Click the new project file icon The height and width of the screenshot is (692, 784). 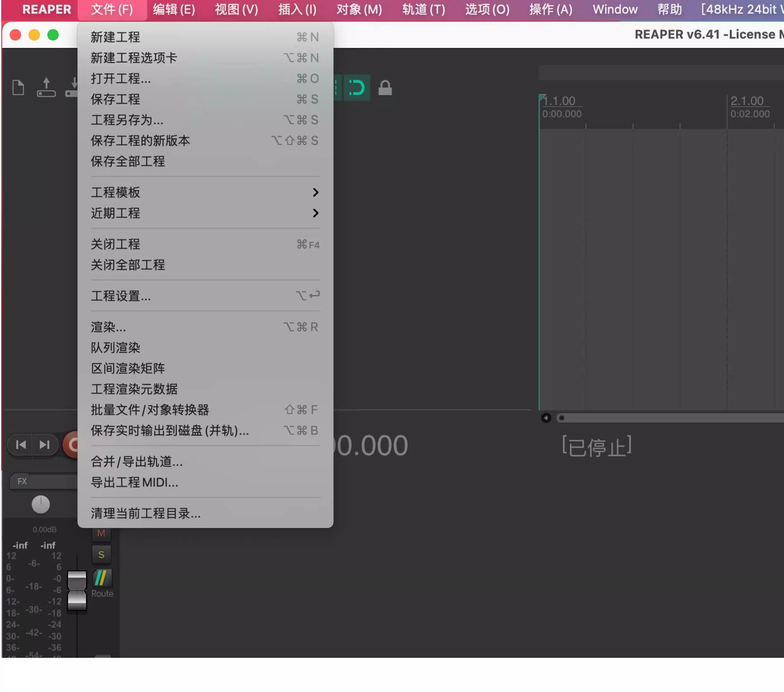pos(18,88)
